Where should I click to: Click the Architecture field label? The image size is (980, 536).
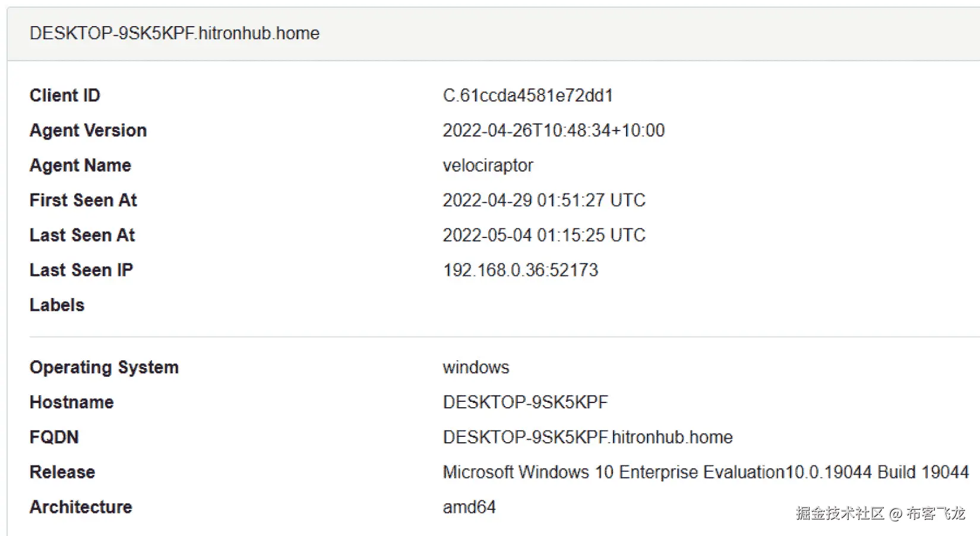81,508
